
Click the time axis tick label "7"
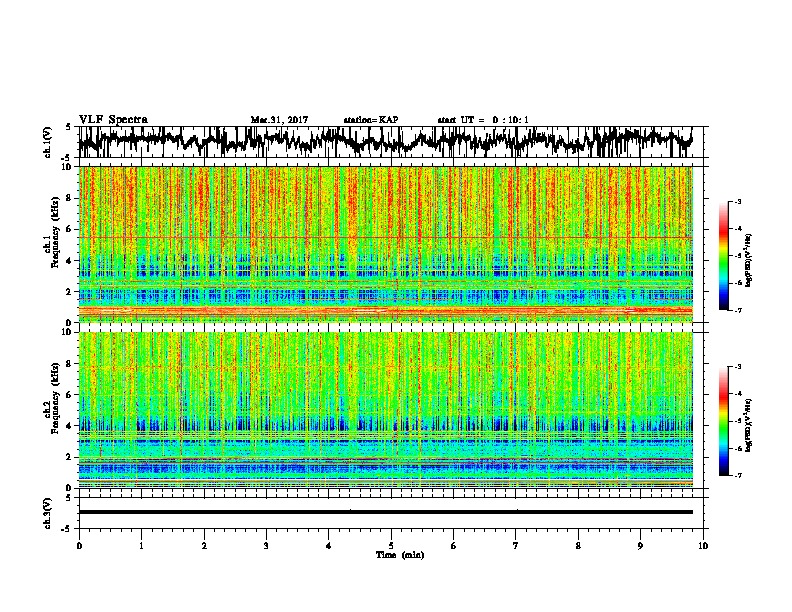click(516, 546)
